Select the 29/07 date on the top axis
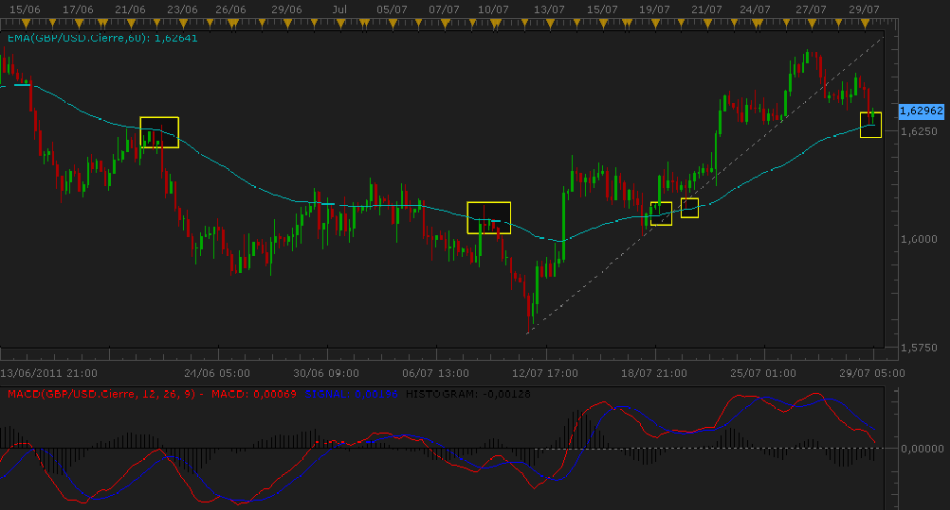 coord(863,9)
